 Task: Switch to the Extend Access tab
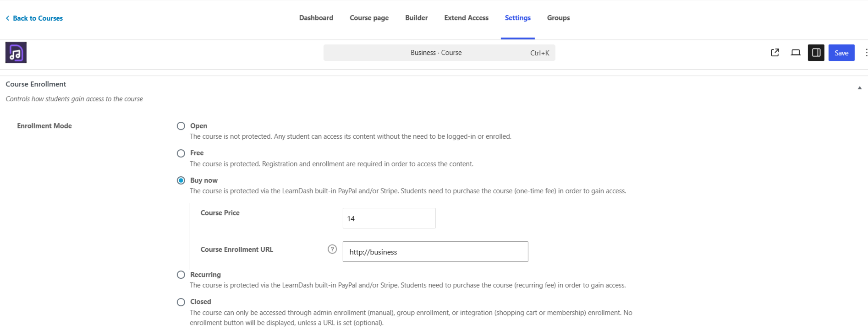pos(466,18)
